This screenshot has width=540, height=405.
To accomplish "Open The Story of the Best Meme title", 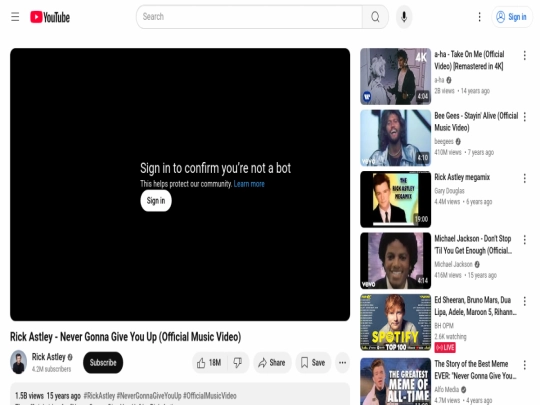I will click(475, 370).
